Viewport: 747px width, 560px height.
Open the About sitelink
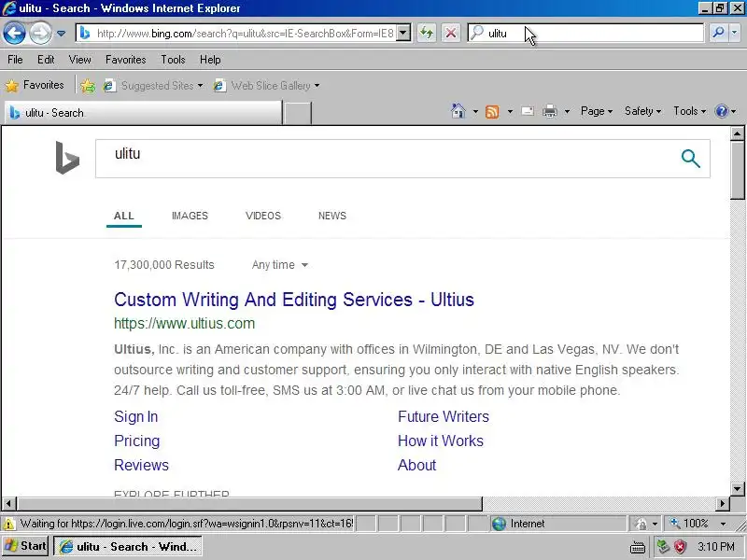(416, 465)
